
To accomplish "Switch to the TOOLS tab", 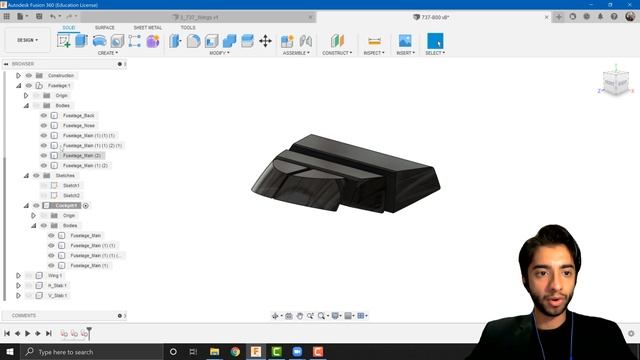I will click(188, 27).
